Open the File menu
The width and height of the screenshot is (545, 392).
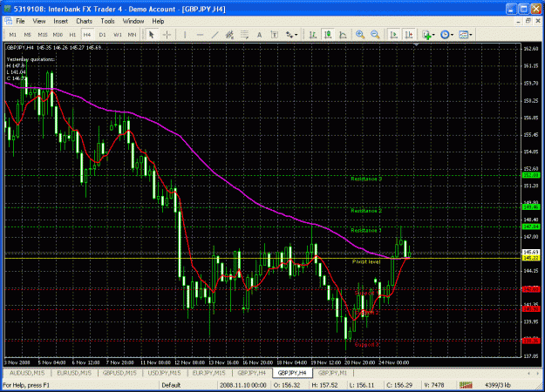pyautogui.click(x=20, y=21)
